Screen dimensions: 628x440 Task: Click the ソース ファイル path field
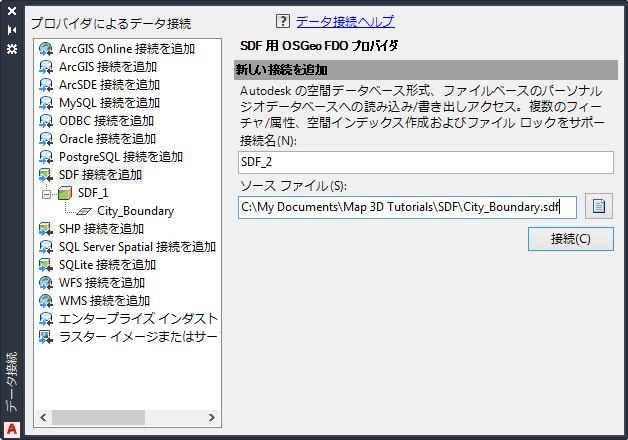coord(407,207)
